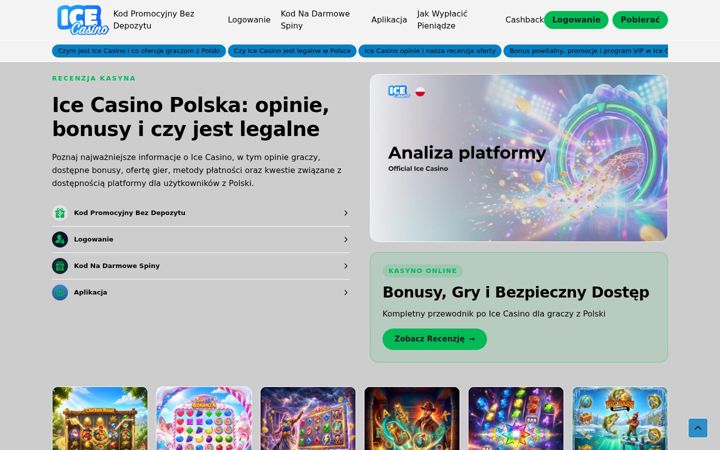This screenshot has width=720, height=450.
Task: Click the user icon beside Logowanie list row
Action: 60,240
